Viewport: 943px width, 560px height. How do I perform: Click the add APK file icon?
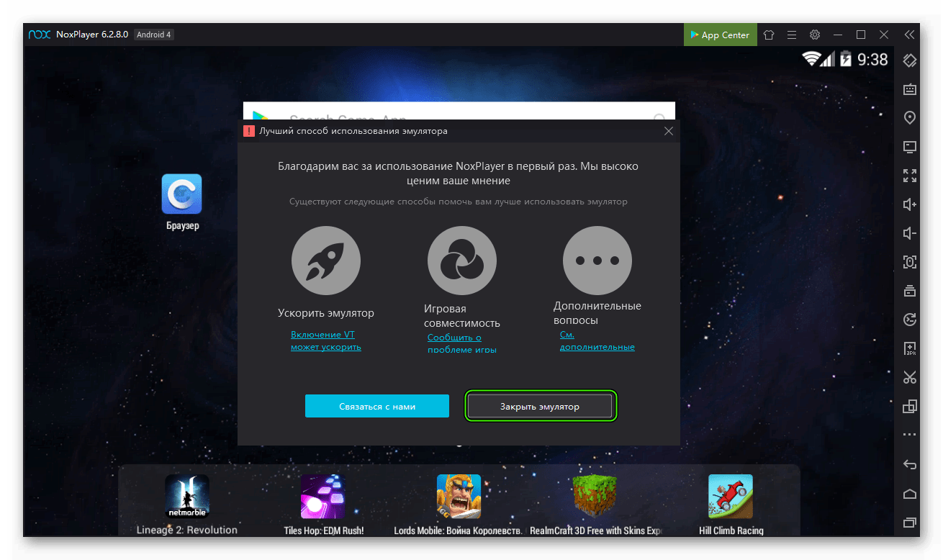pos(909,348)
